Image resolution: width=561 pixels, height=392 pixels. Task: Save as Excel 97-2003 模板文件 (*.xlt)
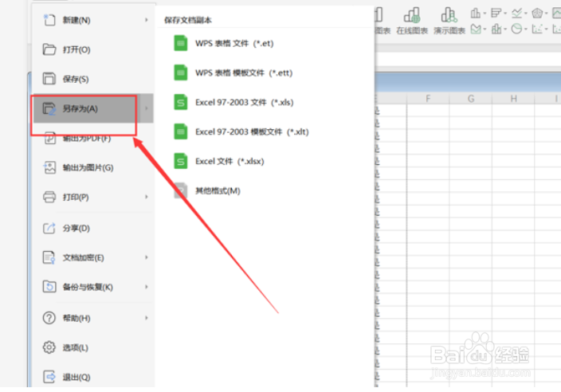(x=241, y=131)
